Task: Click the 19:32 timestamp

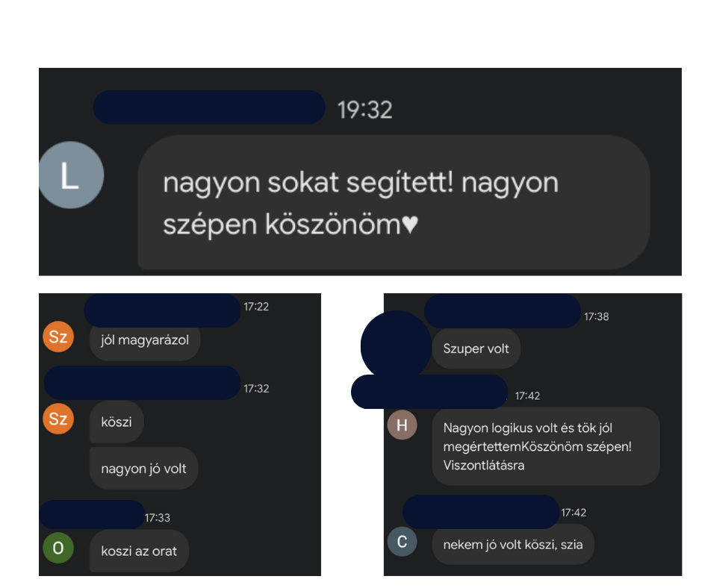Action: pyautogui.click(x=365, y=110)
